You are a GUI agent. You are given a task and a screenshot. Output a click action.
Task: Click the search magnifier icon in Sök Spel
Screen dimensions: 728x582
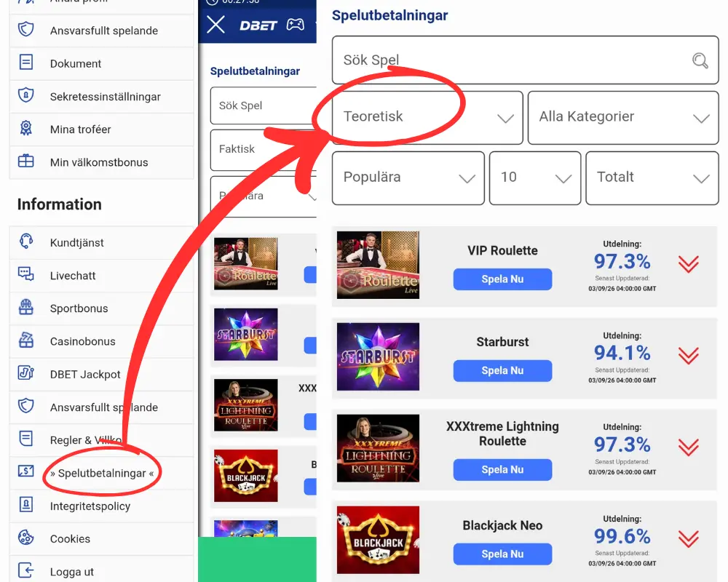[x=700, y=60]
